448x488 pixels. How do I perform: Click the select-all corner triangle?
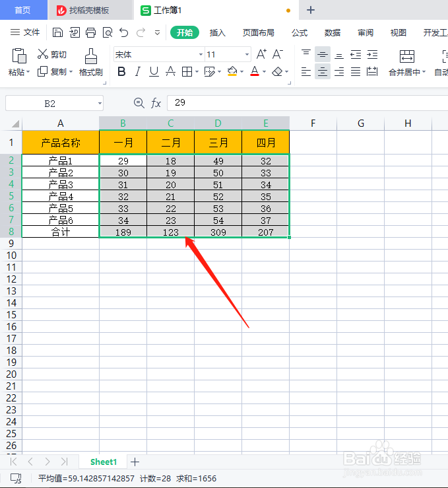(x=15, y=123)
